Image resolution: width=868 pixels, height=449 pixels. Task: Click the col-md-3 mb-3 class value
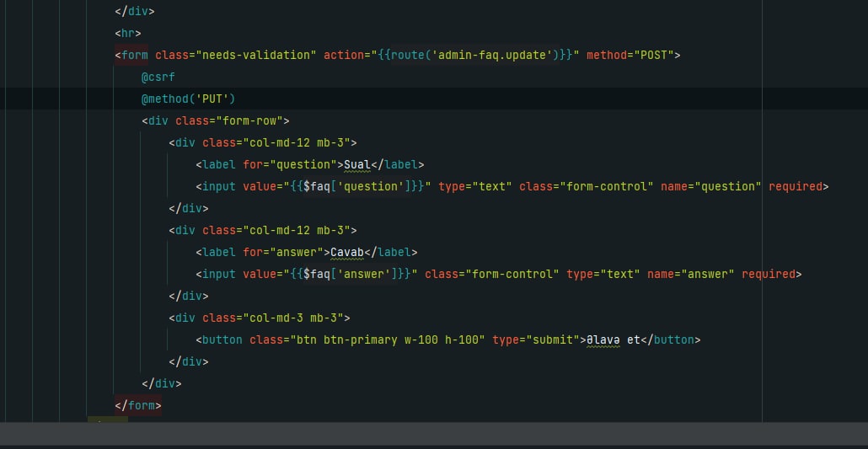point(293,318)
